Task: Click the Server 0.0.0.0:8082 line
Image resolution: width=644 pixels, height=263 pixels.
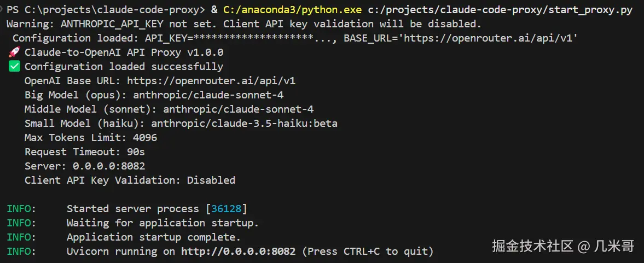Action: pyautogui.click(x=85, y=166)
